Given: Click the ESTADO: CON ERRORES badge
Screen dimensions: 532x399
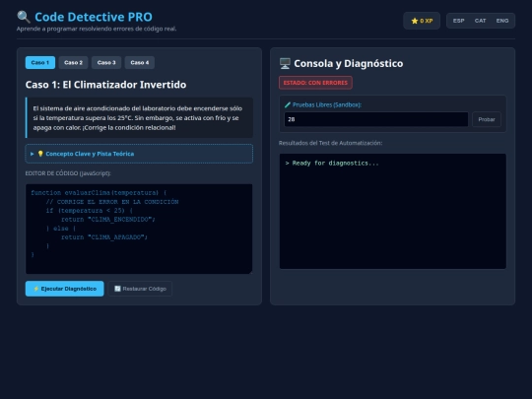Looking at the screenshot, I should (x=315, y=83).
